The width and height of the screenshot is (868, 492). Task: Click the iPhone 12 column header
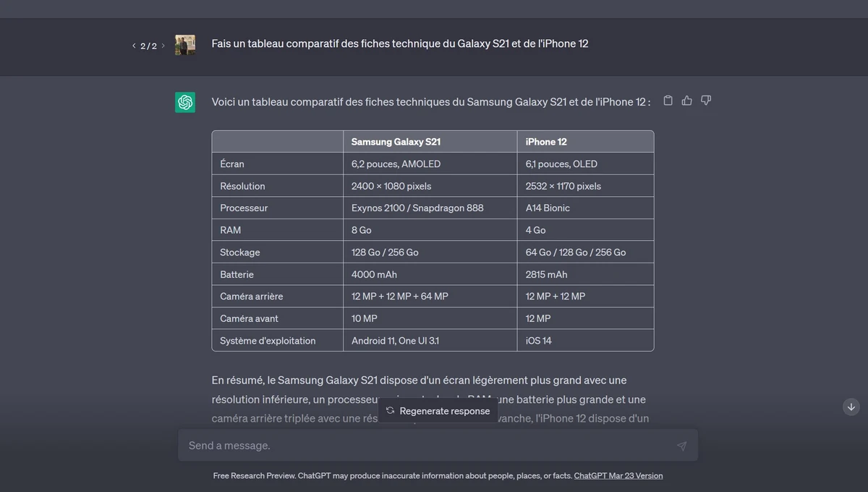(546, 142)
